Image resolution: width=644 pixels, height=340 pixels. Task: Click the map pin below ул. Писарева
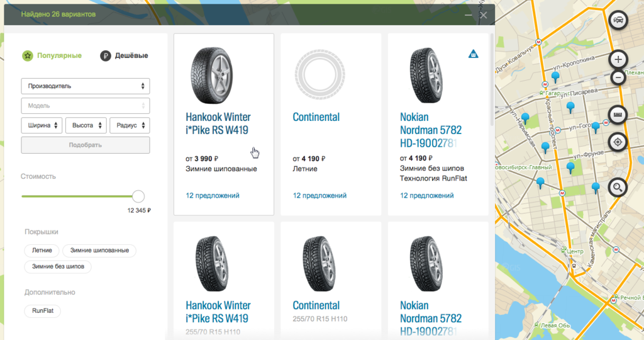[570, 108]
